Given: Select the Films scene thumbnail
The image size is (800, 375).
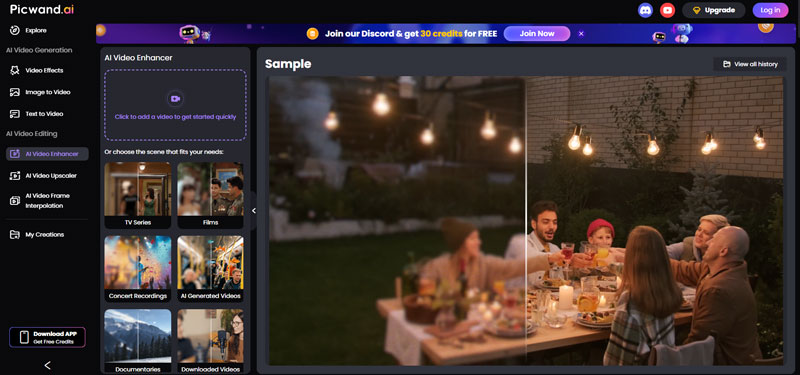Looking at the screenshot, I should (x=210, y=195).
